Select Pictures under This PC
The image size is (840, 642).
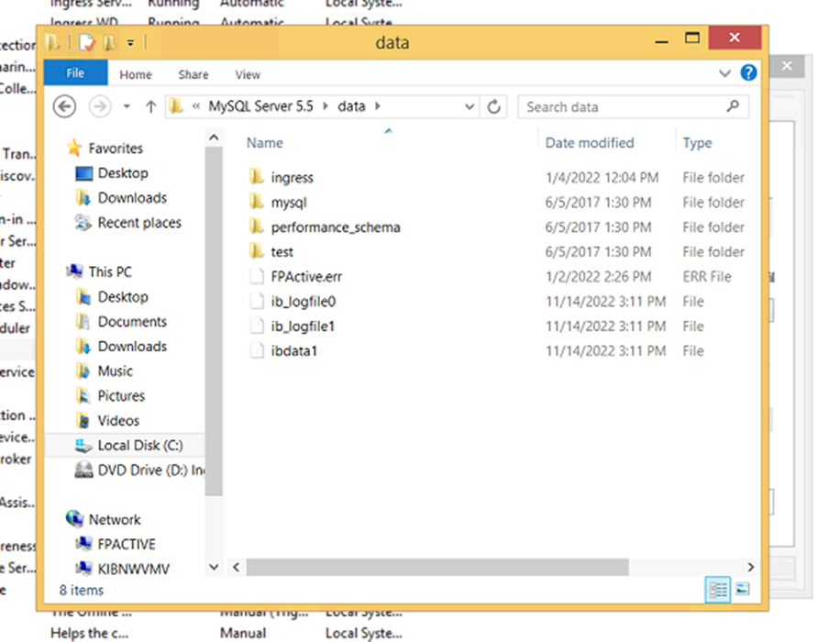click(121, 395)
